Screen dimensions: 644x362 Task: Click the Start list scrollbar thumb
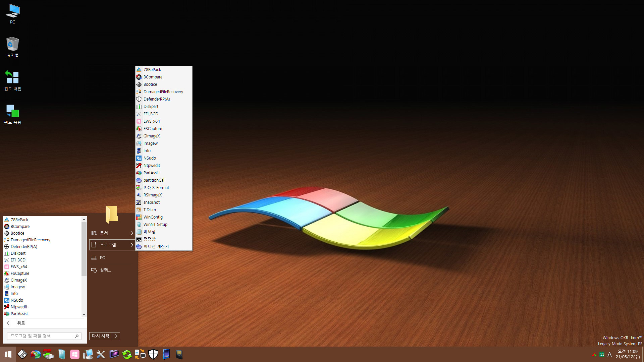[x=84, y=249]
